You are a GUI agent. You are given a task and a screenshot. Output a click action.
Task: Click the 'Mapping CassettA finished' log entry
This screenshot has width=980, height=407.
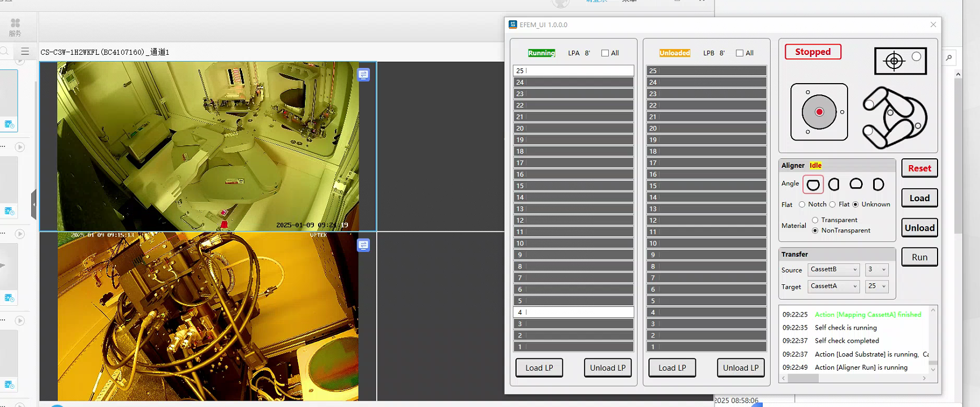pos(868,314)
